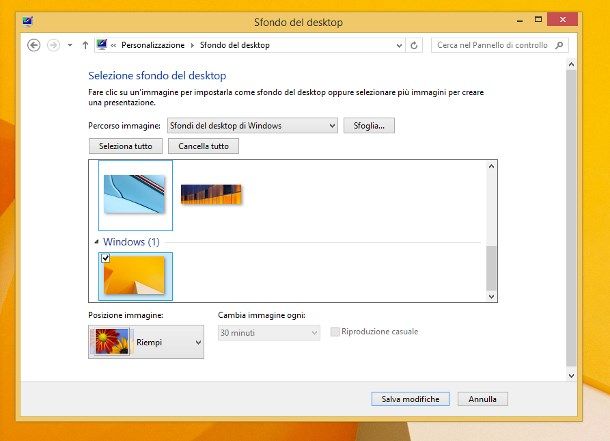Click Seleziona tutto button

pos(126,146)
